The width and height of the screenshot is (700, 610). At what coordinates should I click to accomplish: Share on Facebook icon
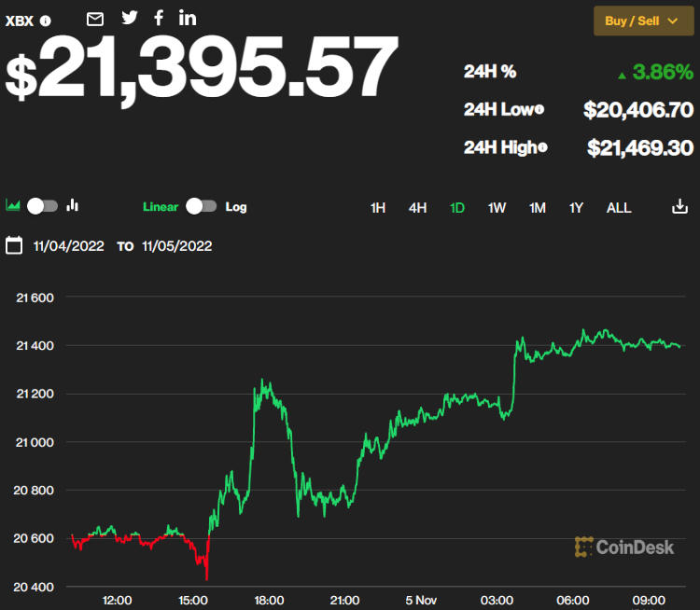click(x=159, y=18)
